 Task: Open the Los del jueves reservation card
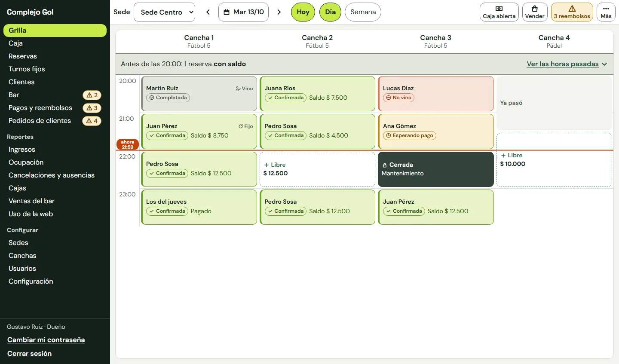click(x=199, y=207)
